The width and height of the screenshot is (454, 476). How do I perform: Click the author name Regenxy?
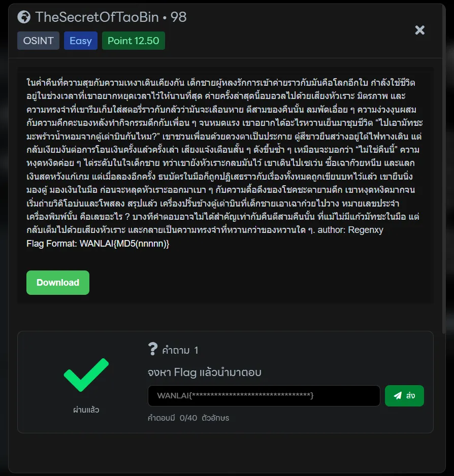[x=366, y=230]
